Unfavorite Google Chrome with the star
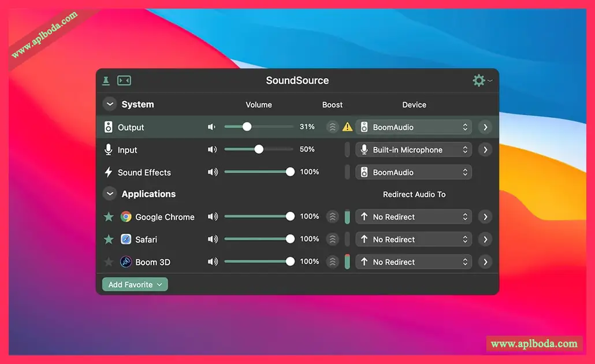This screenshot has height=364, width=595. pyautogui.click(x=109, y=217)
